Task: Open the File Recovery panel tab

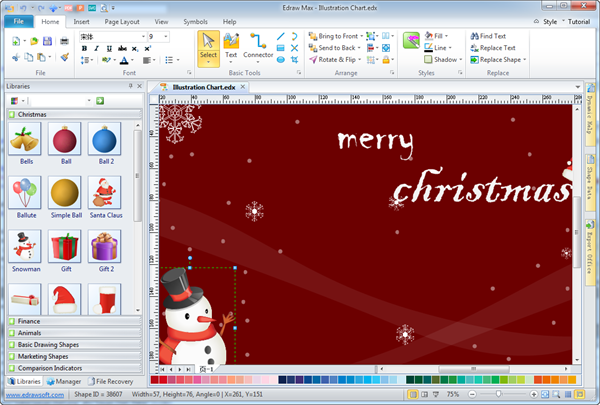Action: 110,381
